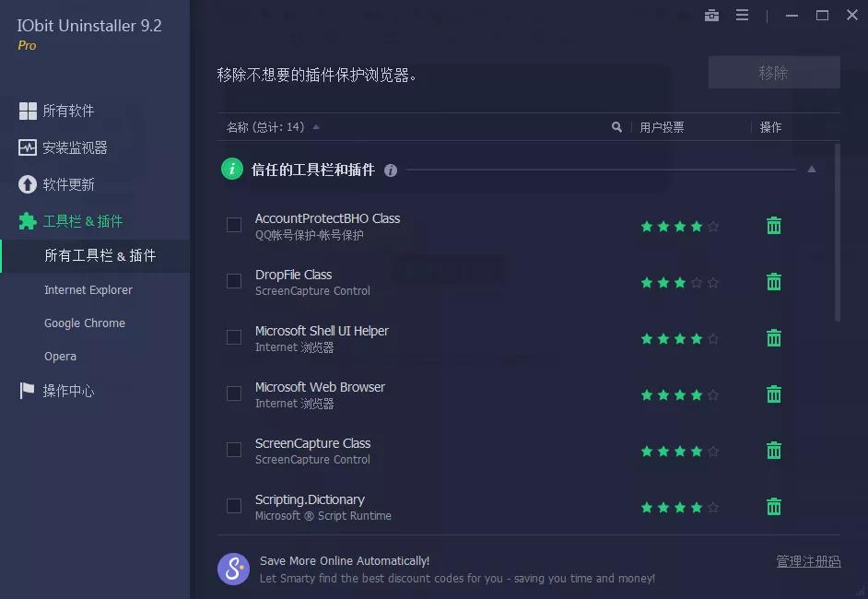The height and width of the screenshot is (599, 868).
Task: Select the ScreenCapture Class checkbox
Action: point(233,450)
